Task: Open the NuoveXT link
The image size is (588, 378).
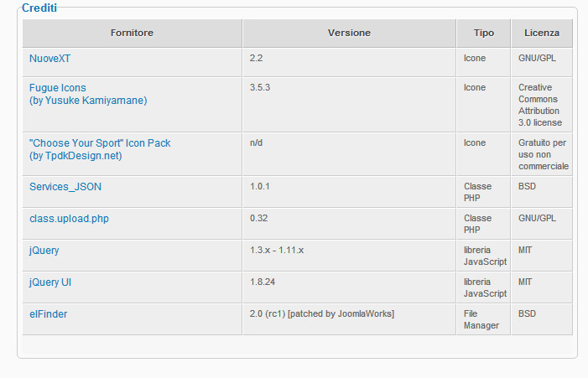Action: pyautogui.click(x=49, y=59)
